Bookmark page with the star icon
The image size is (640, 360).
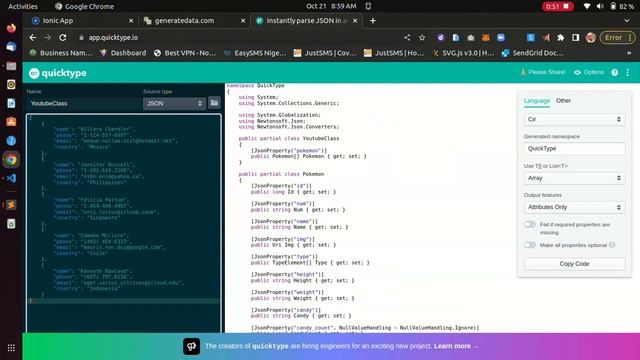pyautogui.click(x=422, y=38)
